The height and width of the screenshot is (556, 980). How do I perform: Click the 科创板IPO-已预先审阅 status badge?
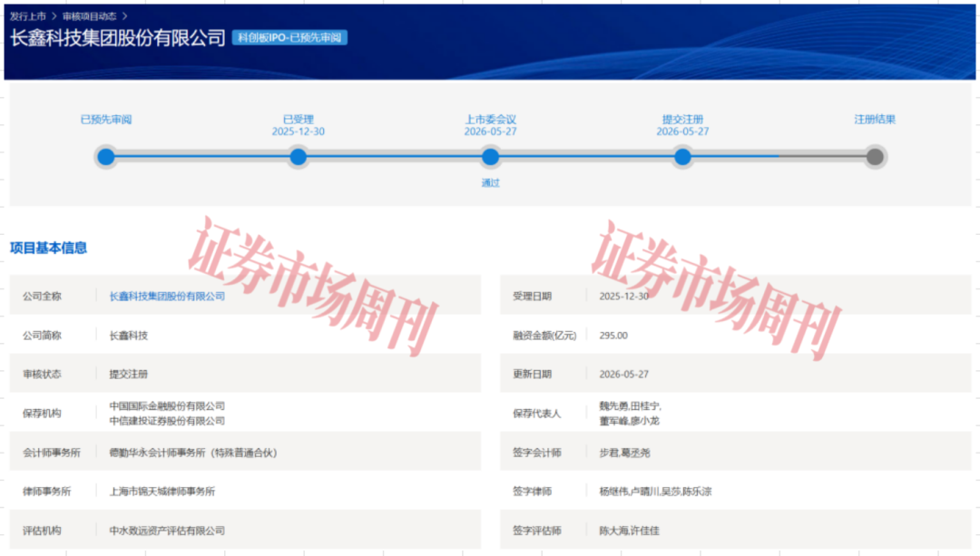289,37
